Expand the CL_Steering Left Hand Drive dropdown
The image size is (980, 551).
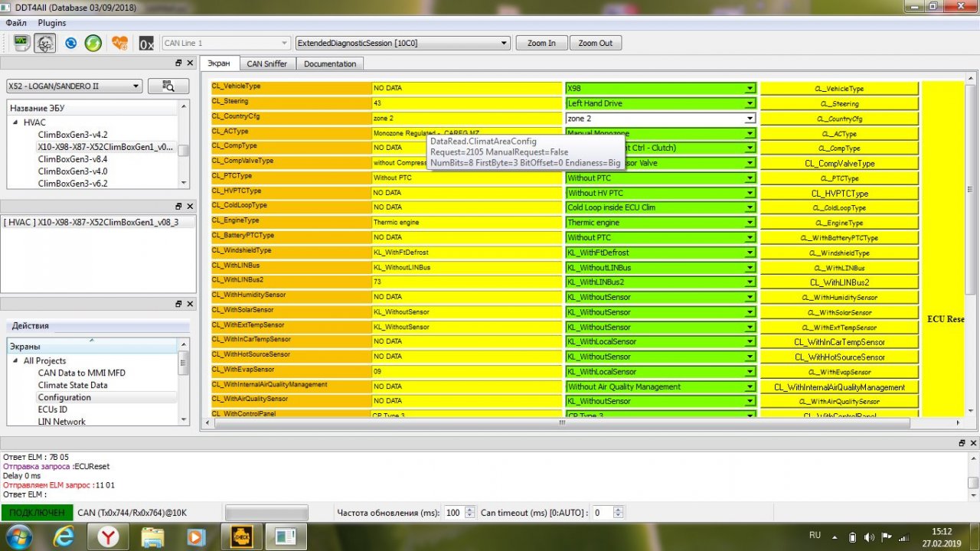tap(750, 103)
